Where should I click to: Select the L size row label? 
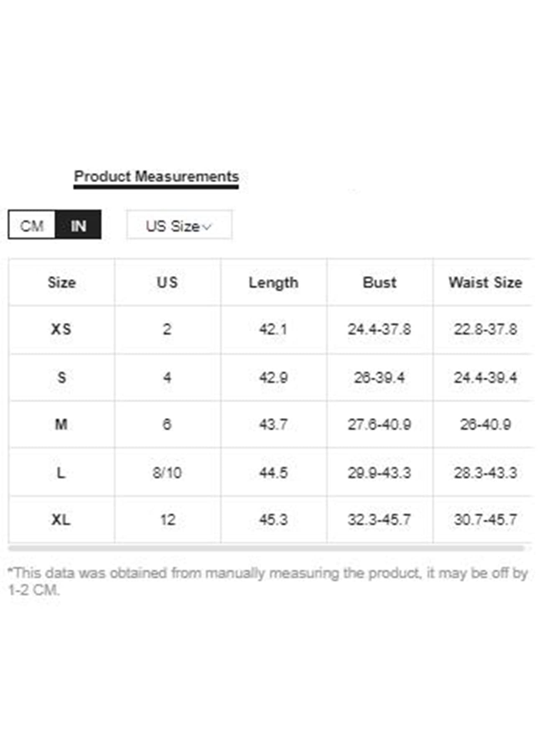point(61,473)
